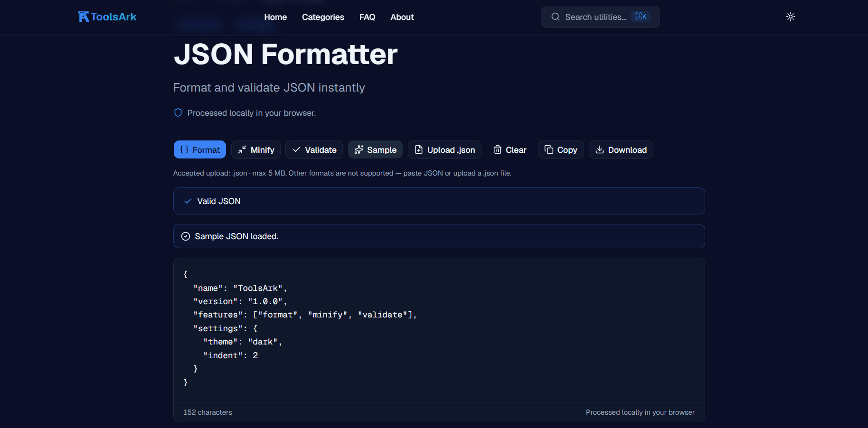
Task: Clear the editor contents
Action: point(509,149)
